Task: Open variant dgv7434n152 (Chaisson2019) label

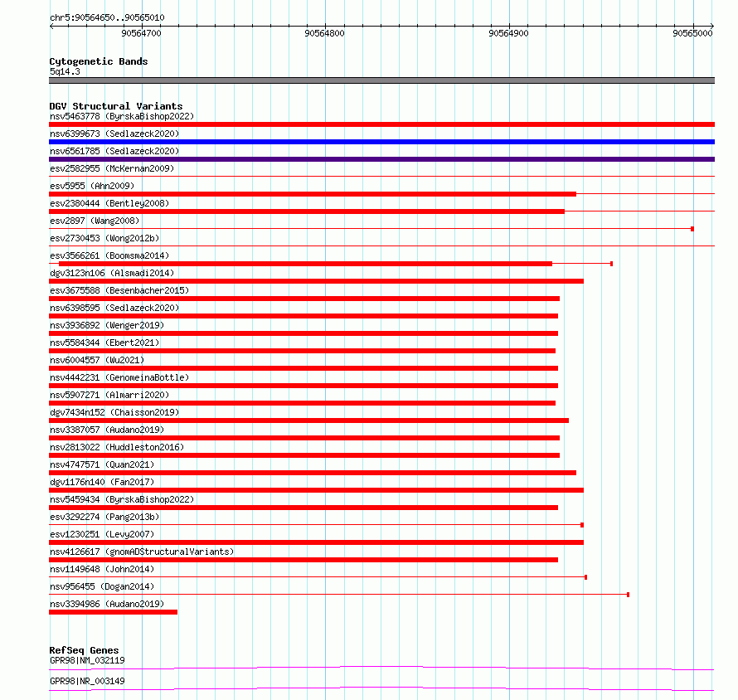Action: [x=114, y=412]
